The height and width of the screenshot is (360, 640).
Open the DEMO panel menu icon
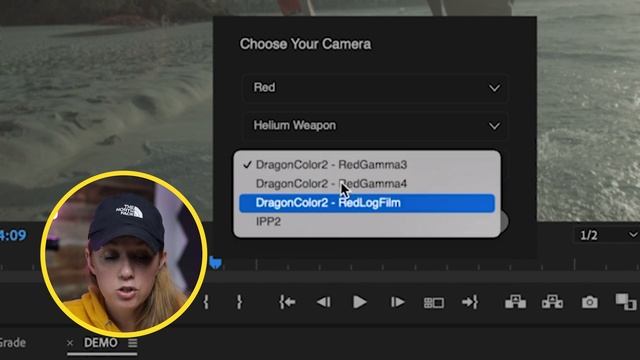(132, 343)
